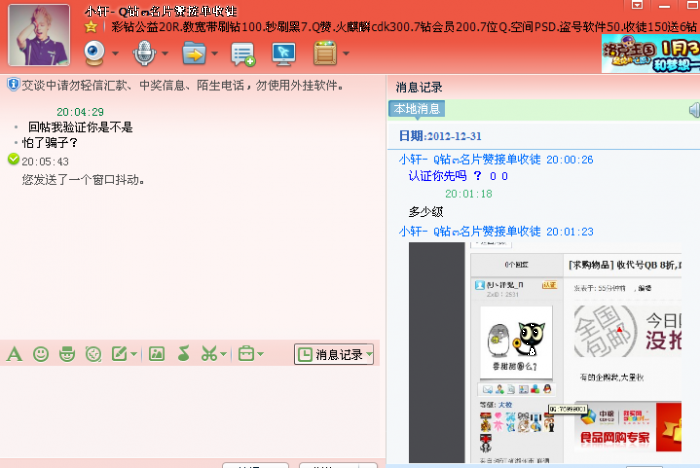Image resolution: width=700 pixels, height=468 pixels.
Task: Expand applications box dropdown arrow
Action: 346,53
